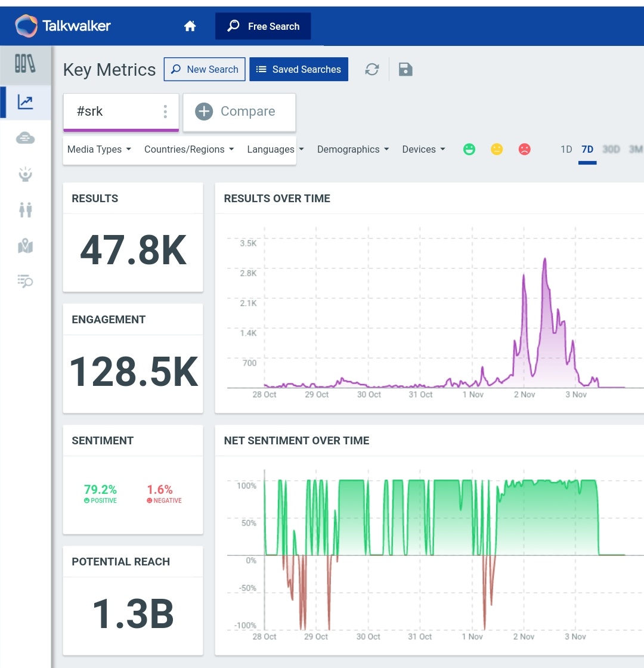This screenshot has width=644, height=668.
Task: Save the current dashboard using the disk icon
Action: [405, 69]
